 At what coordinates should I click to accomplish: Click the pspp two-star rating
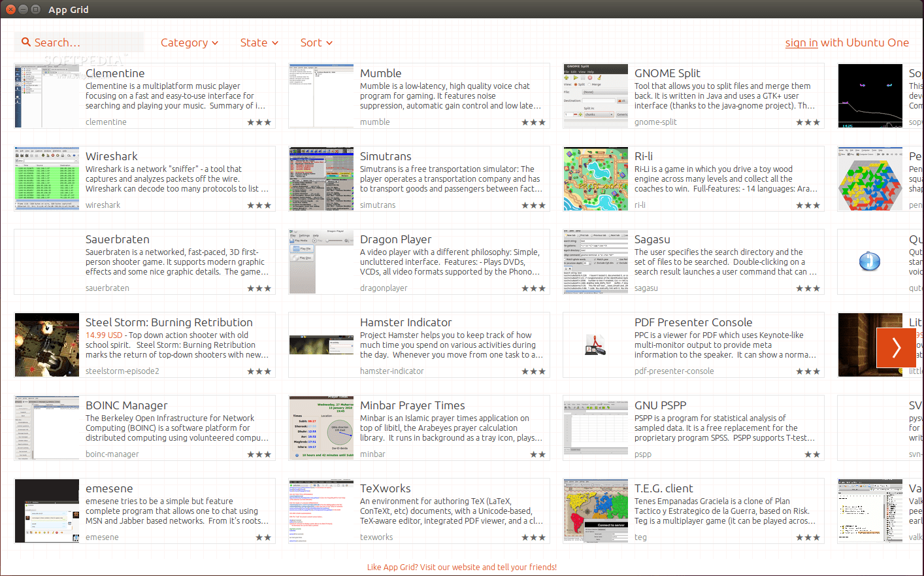coord(812,454)
